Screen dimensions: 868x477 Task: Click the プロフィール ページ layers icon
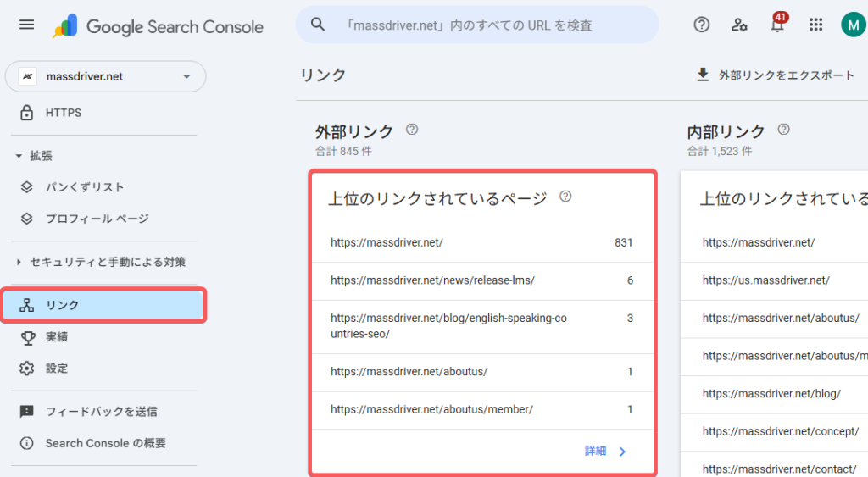coord(26,219)
